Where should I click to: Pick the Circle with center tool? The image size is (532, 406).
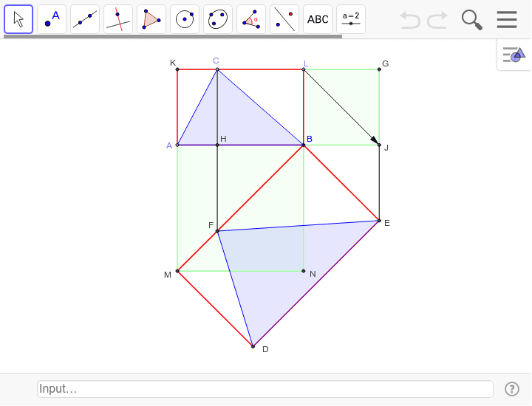185,19
